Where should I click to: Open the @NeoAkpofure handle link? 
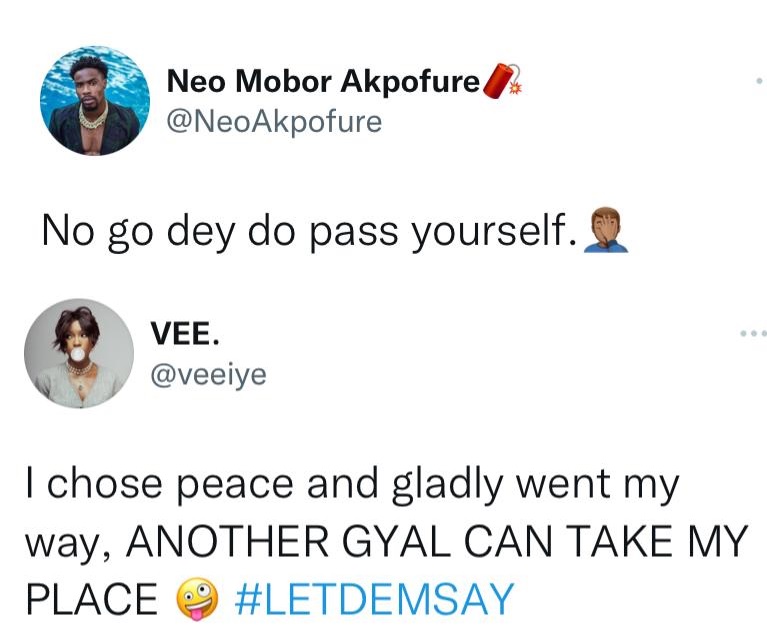click(x=274, y=121)
